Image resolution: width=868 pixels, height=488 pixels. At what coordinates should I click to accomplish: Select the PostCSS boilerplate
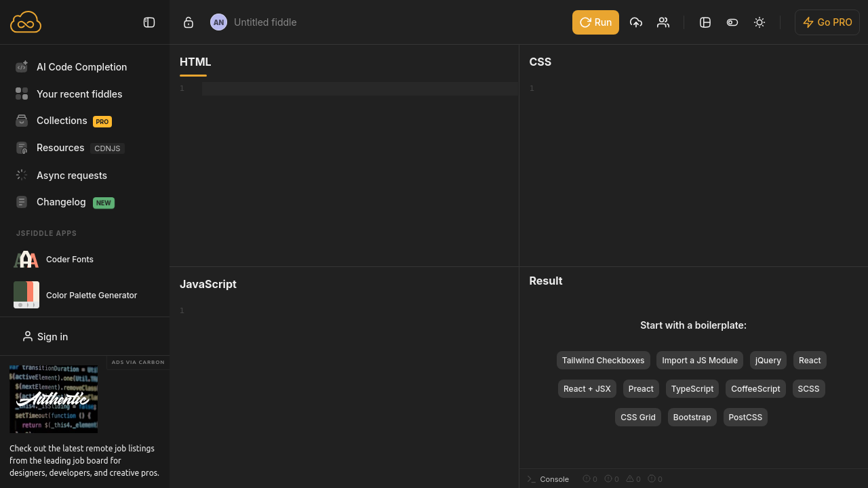coord(745,418)
